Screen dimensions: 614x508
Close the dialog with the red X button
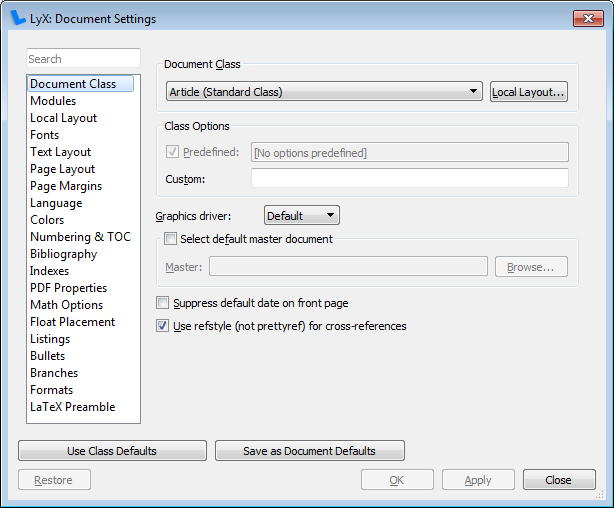588,18
